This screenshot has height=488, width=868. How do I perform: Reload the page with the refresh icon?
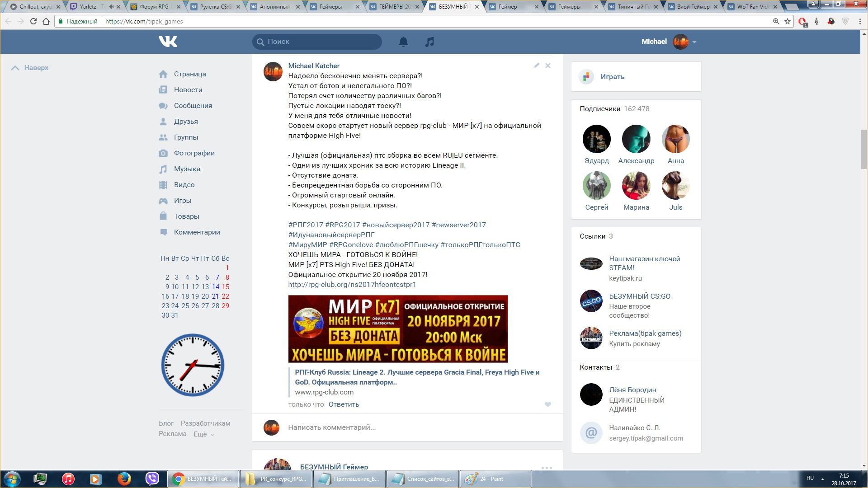coord(33,21)
